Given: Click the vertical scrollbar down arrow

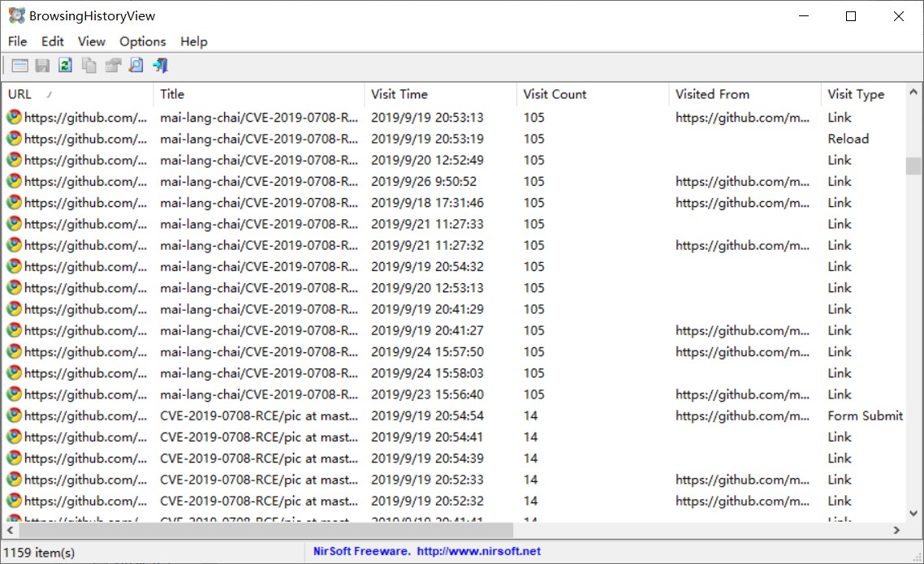Looking at the screenshot, I should point(913,513).
